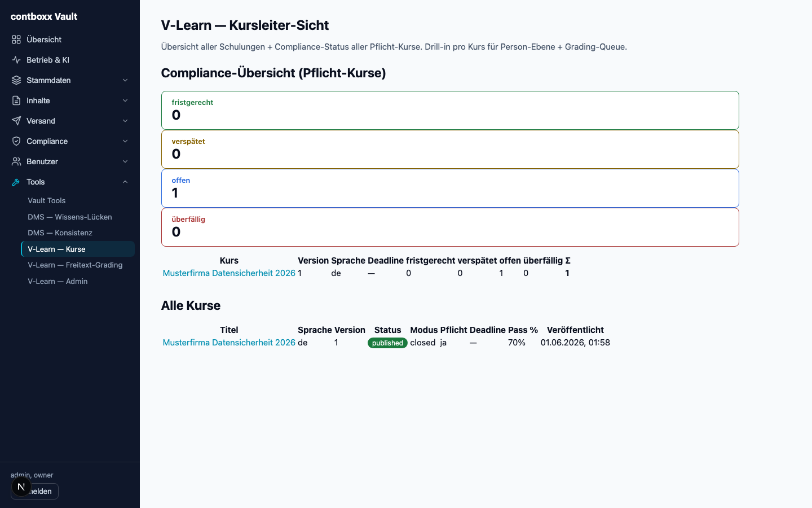Click the offen compliance card
The height and width of the screenshot is (508, 812).
tap(450, 188)
